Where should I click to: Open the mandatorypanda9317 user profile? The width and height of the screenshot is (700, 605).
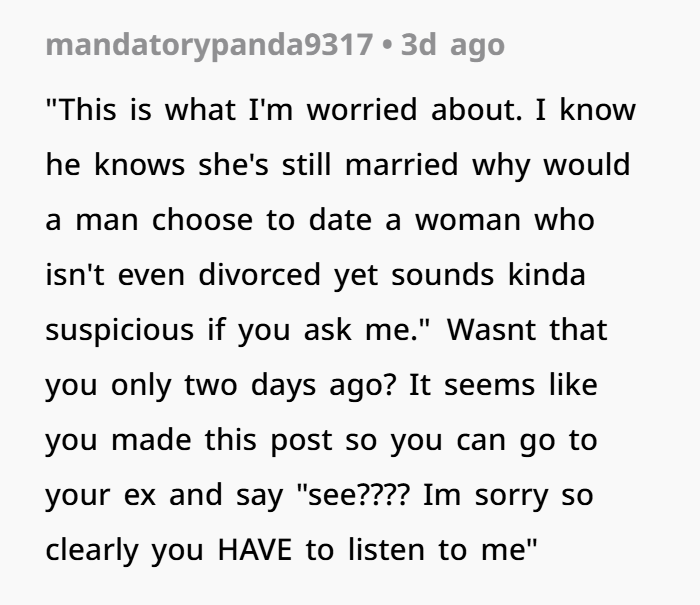[208, 46]
